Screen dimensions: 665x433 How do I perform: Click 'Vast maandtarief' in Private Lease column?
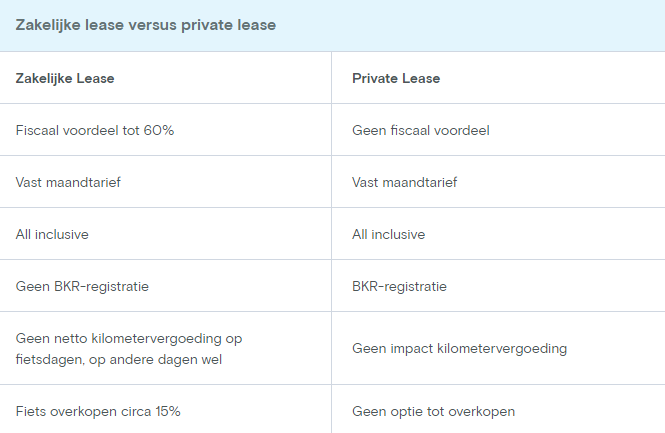403,182
